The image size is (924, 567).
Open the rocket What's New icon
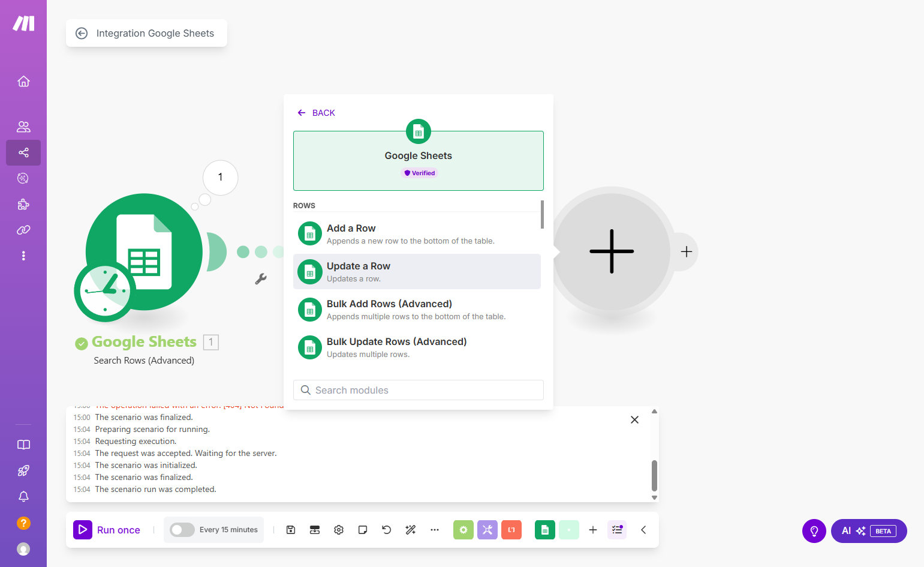pos(23,470)
